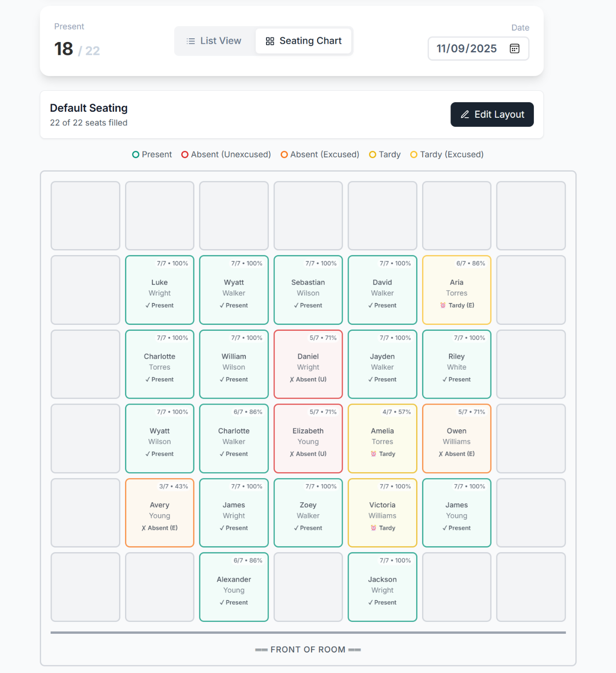Screen dimensions: 616x673
Task: Click the grid icon on Seating Chart tab
Action: 270,41
